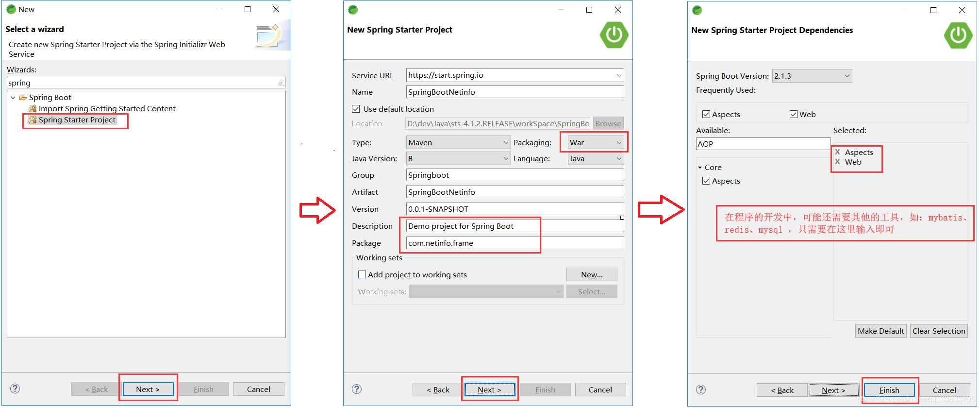Click the Package field com.netinfo.frame
Viewport: 980px width, 408px height.
(x=515, y=243)
